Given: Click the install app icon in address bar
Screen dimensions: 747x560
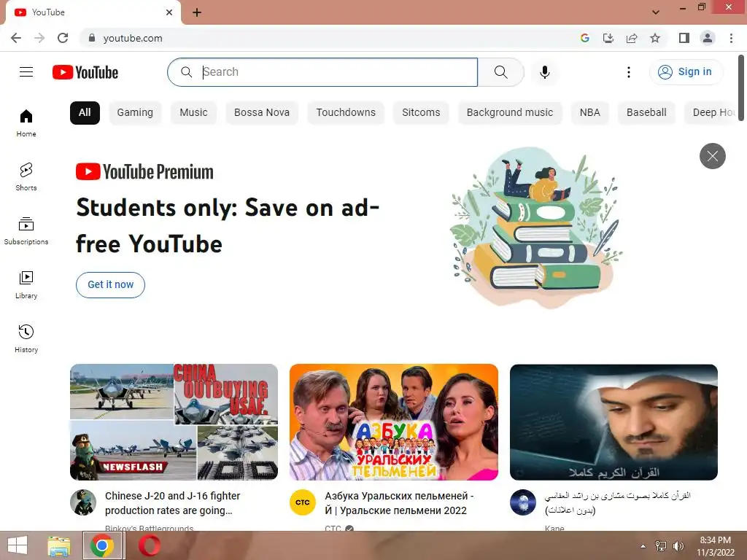Looking at the screenshot, I should tap(608, 38).
